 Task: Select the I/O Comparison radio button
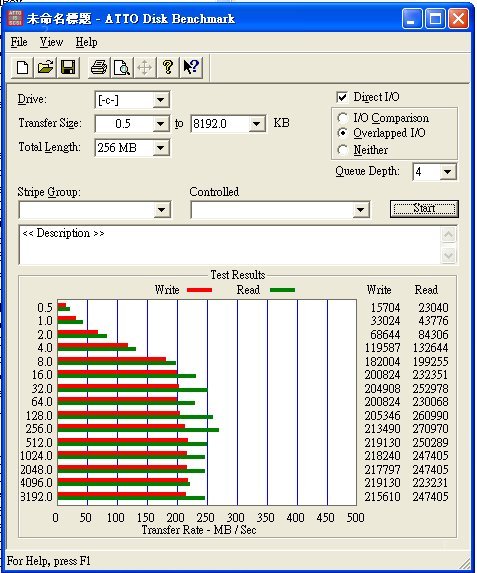point(342,118)
